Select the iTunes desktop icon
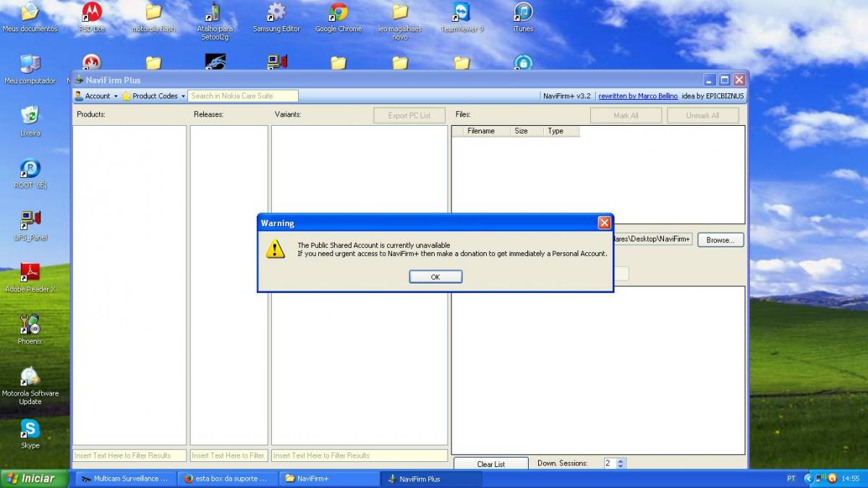The width and height of the screenshot is (868, 488). pos(523,17)
